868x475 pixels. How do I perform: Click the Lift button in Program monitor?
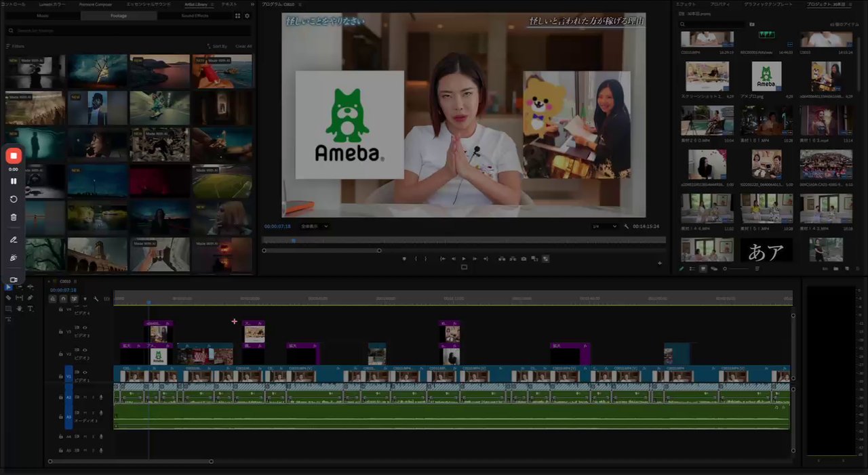click(502, 259)
